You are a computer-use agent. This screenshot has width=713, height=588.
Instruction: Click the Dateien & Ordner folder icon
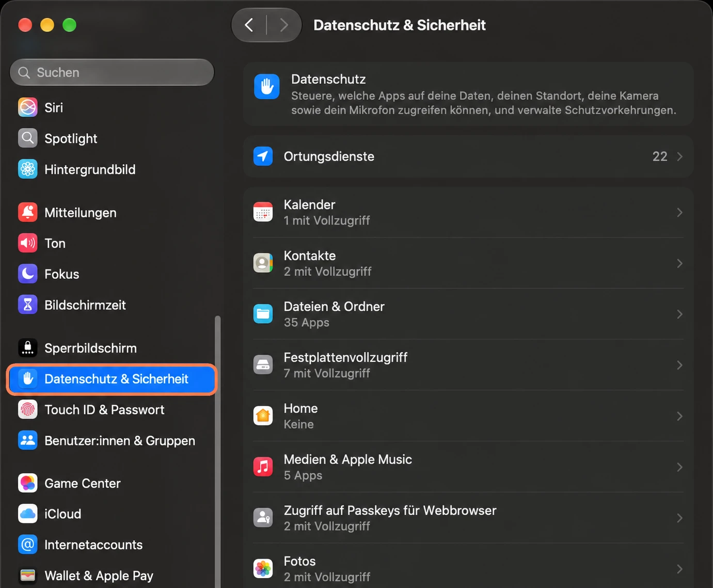coord(263,314)
